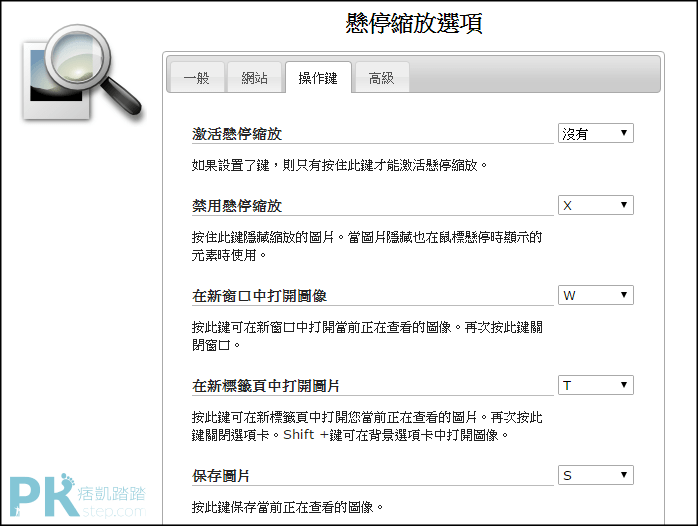Open the 禁用懸停縮放 key dropdown showing X
This screenshot has width=698, height=526.
click(x=596, y=205)
